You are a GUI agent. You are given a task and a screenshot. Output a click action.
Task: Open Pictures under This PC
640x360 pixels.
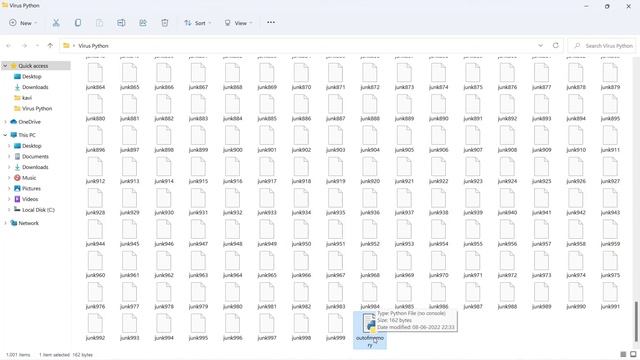pyautogui.click(x=31, y=189)
